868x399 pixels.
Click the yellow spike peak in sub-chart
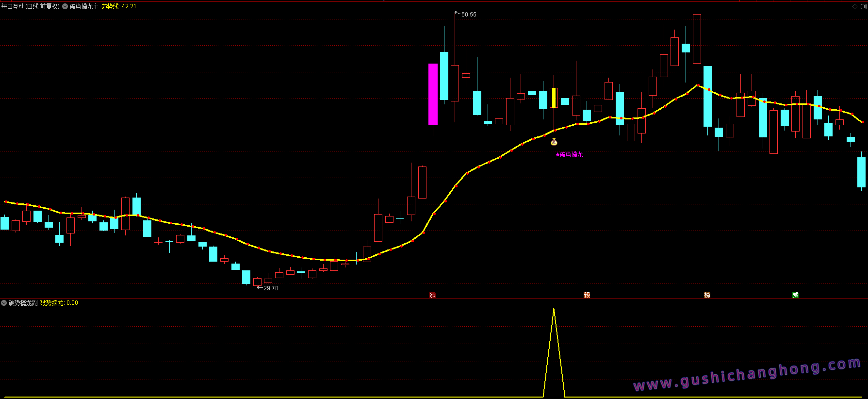[554, 310]
